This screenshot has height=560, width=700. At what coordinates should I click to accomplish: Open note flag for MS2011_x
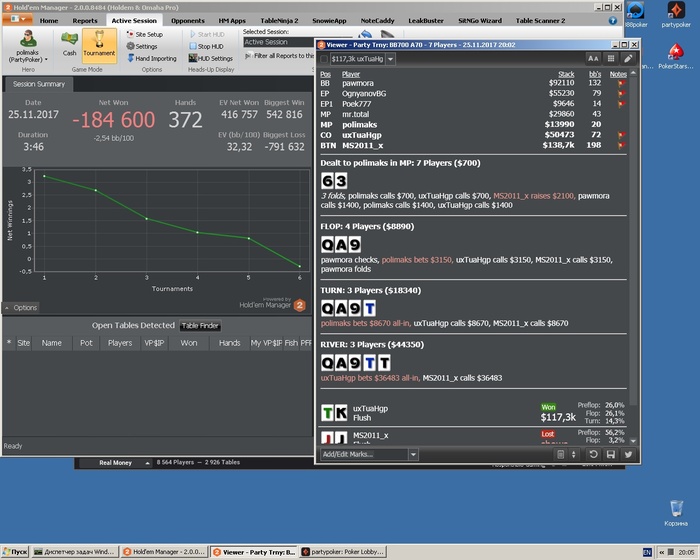(x=621, y=145)
